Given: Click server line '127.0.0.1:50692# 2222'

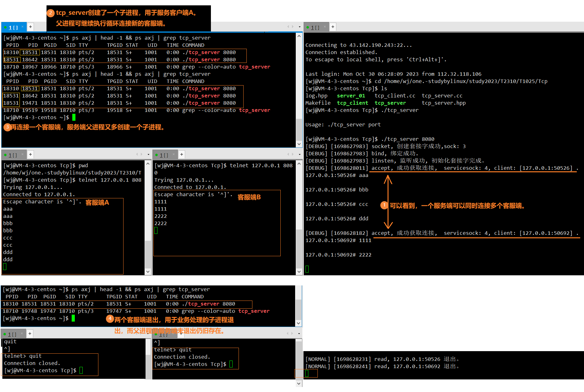Looking at the screenshot, I should click(339, 255).
